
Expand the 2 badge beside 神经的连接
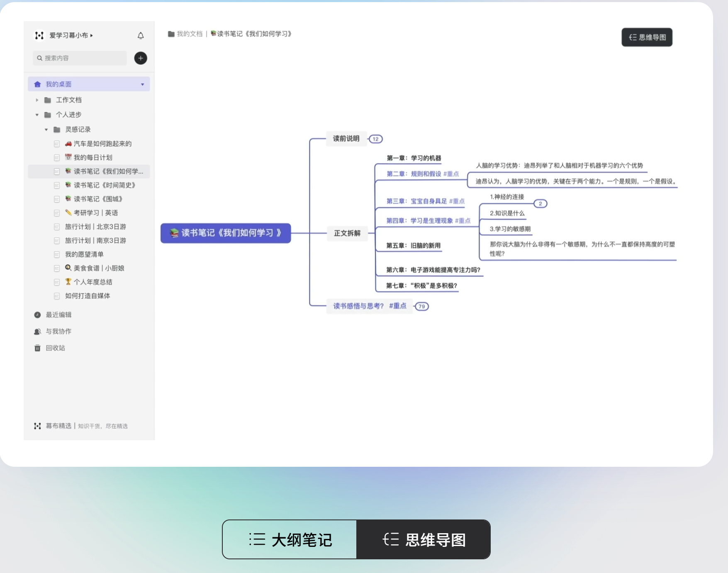tap(540, 204)
